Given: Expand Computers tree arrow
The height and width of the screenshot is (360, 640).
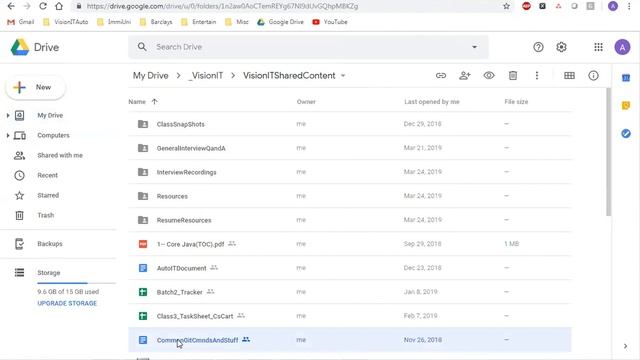Looking at the screenshot, I should click(x=8, y=136).
